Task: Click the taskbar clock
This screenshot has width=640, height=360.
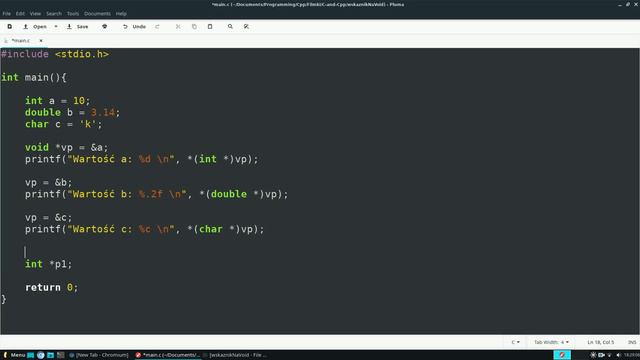Action: tap(631, 355)
